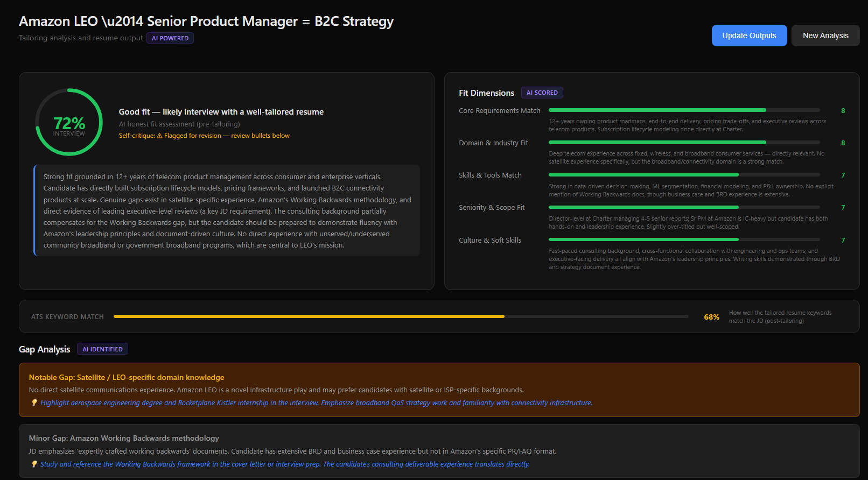Click the 'Fit Dimensions' heading
Screen dimensions: 868x480
click(486, 93)
